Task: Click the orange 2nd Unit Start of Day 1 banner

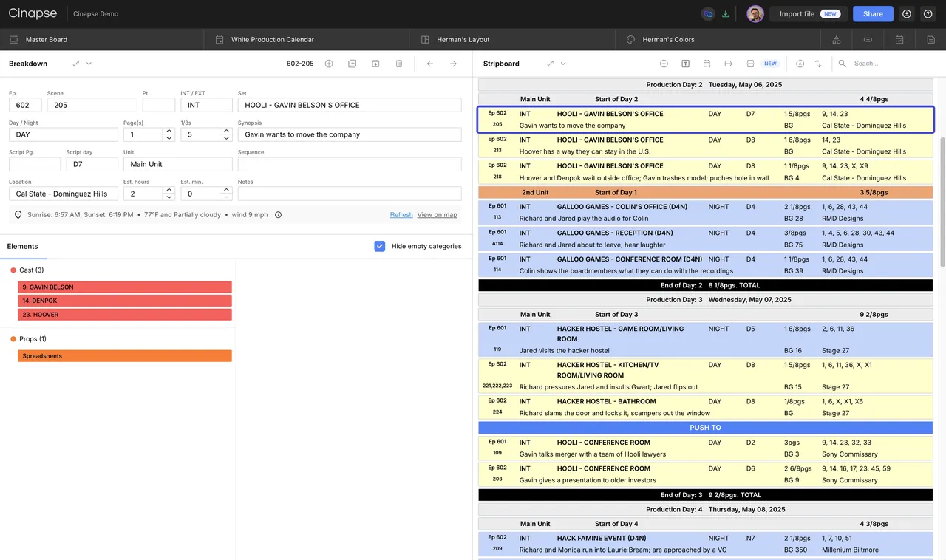Action: (705, 193)
